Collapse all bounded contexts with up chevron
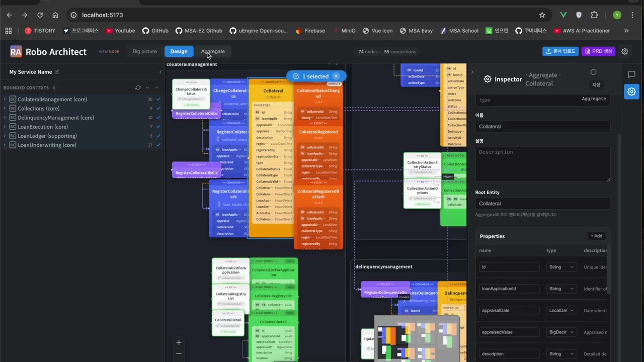This screenshot has width=644, height=362. click(156, 87)
